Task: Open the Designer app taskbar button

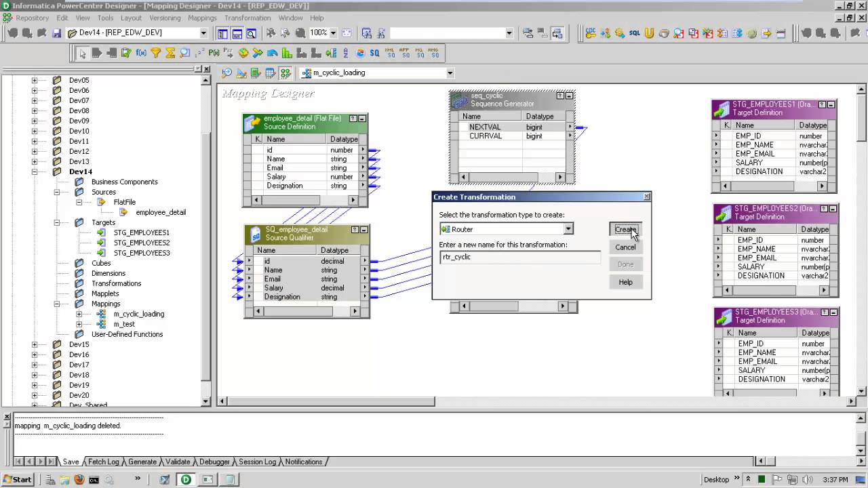Action: (186, 480)
